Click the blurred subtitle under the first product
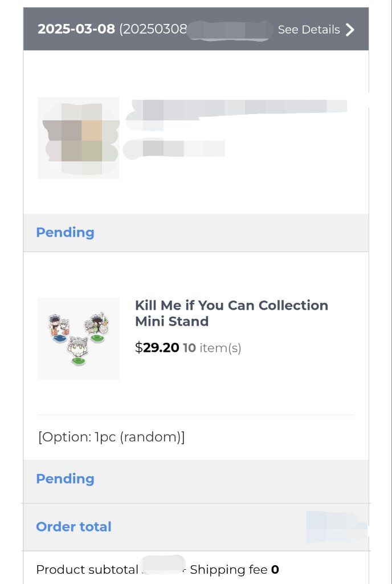This screenshot has height=584, width=392. pos(175,148)
